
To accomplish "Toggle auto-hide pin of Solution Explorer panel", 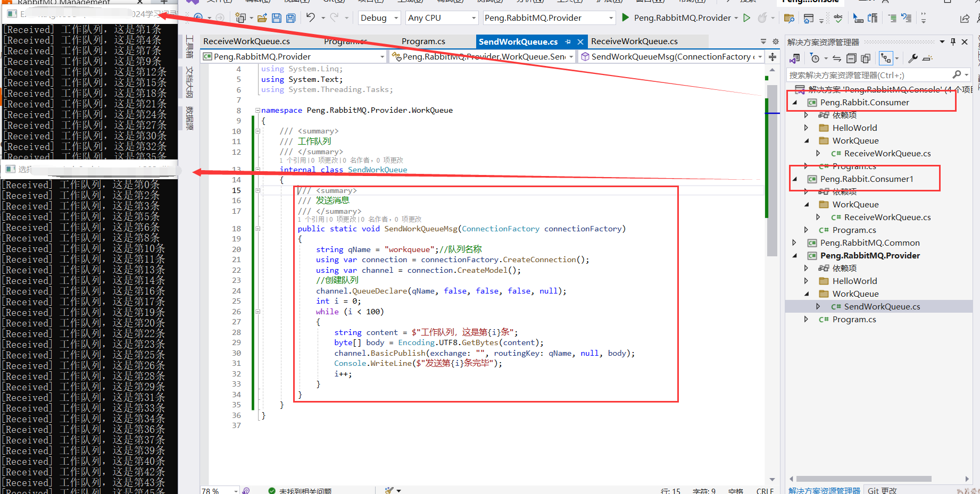I will [x=953, y=41].
